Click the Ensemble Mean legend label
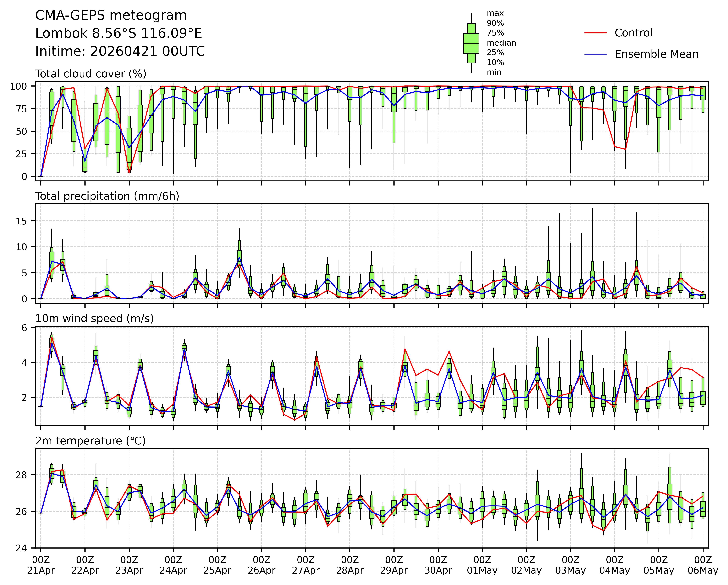This screenshot has height=585, width=728. 656,54
